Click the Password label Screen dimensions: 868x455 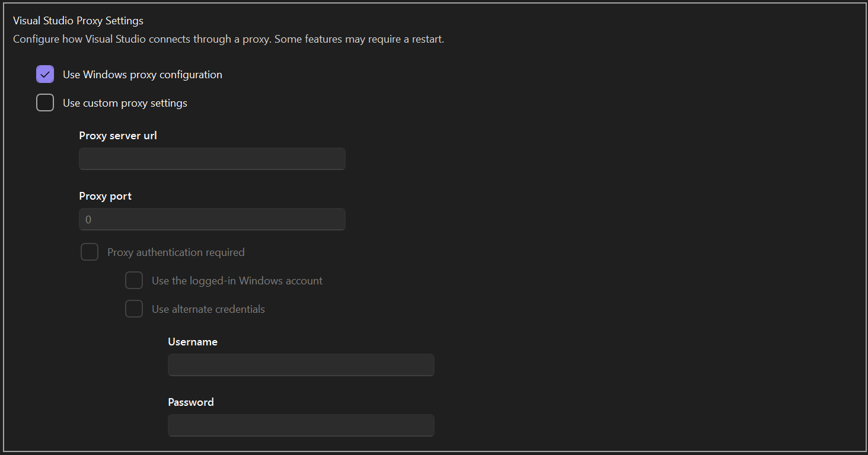[190, 402]
